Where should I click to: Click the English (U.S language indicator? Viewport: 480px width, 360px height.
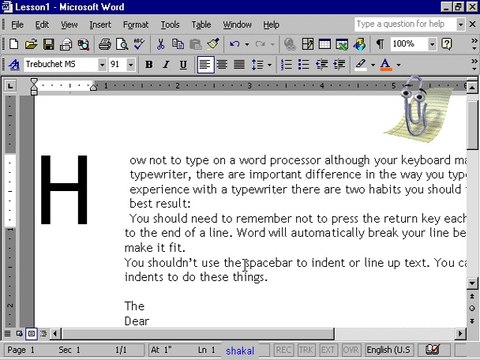(x=389, y=350)
